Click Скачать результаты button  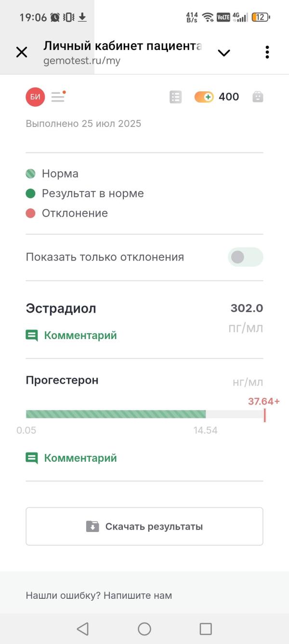(144, 526)
